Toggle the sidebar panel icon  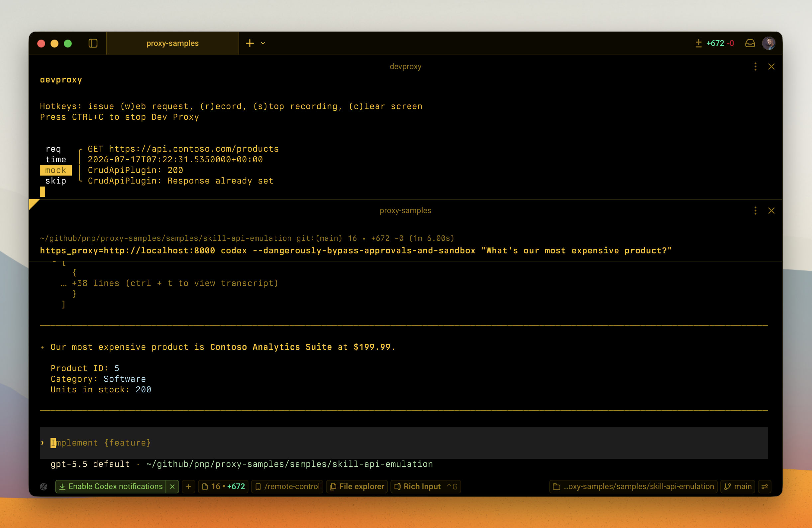click(93, 43)
